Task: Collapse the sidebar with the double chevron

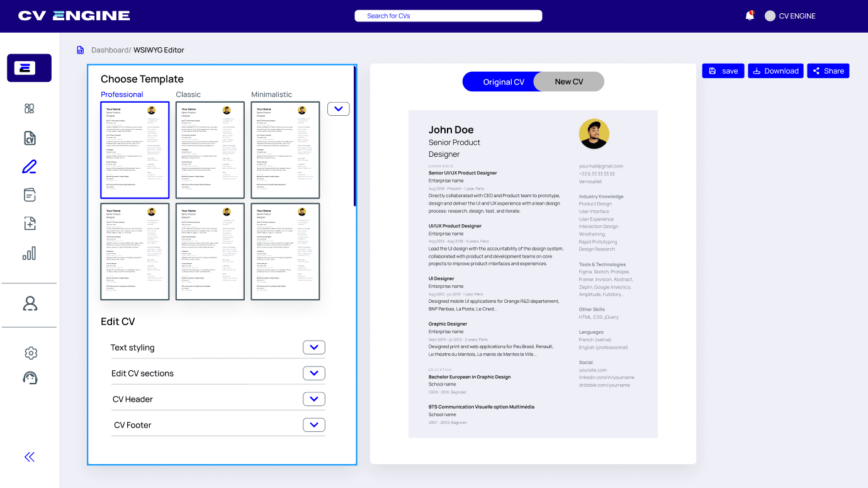Action: point(29,457)
